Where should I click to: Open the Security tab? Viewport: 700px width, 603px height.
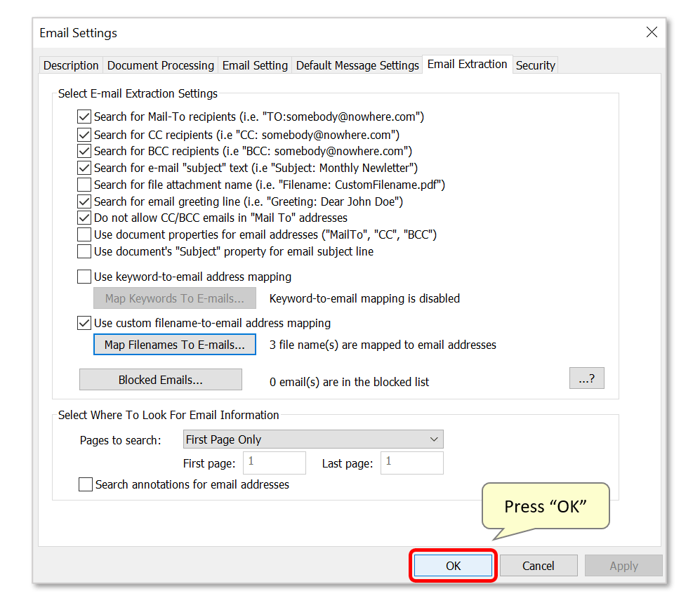535,65
